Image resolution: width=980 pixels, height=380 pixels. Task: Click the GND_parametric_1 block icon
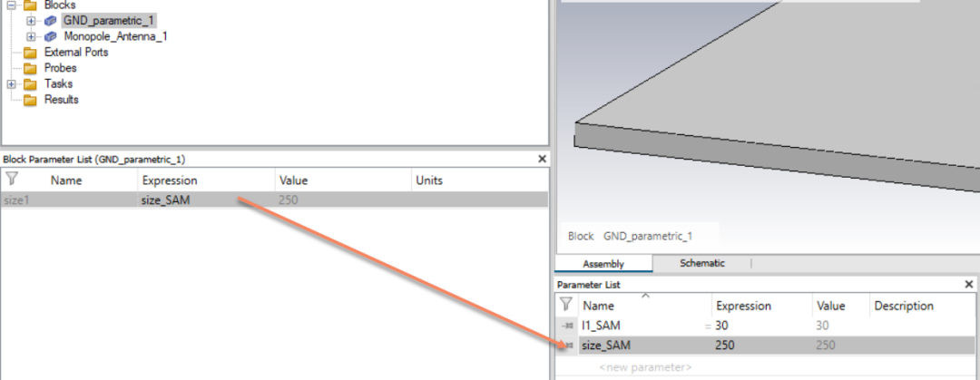click(51, 20)
